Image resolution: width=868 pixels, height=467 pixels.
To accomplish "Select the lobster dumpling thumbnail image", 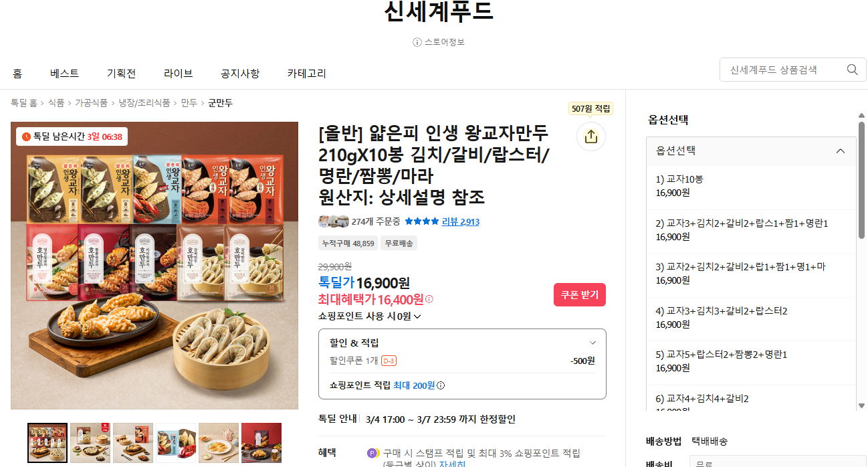I will pos(177,442).
